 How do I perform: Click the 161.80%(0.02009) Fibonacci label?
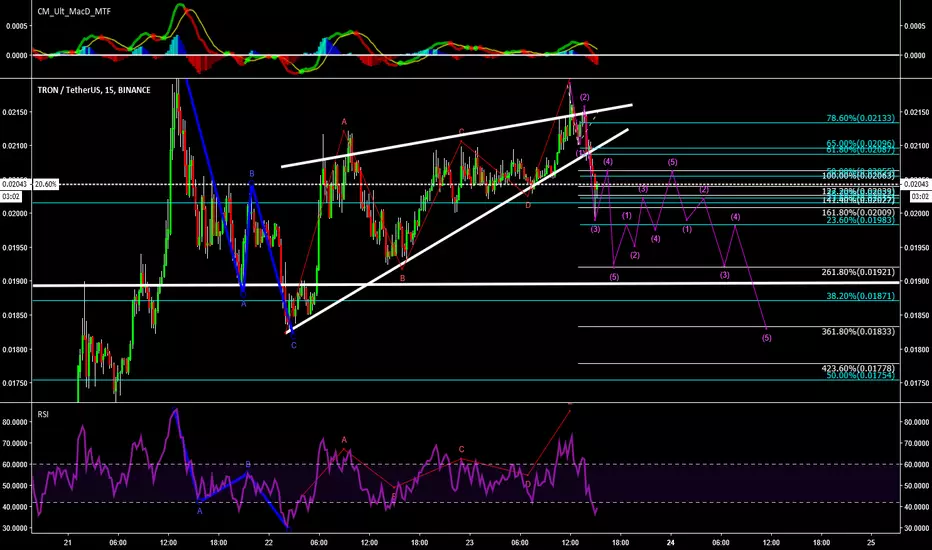(x=858, y=212)
